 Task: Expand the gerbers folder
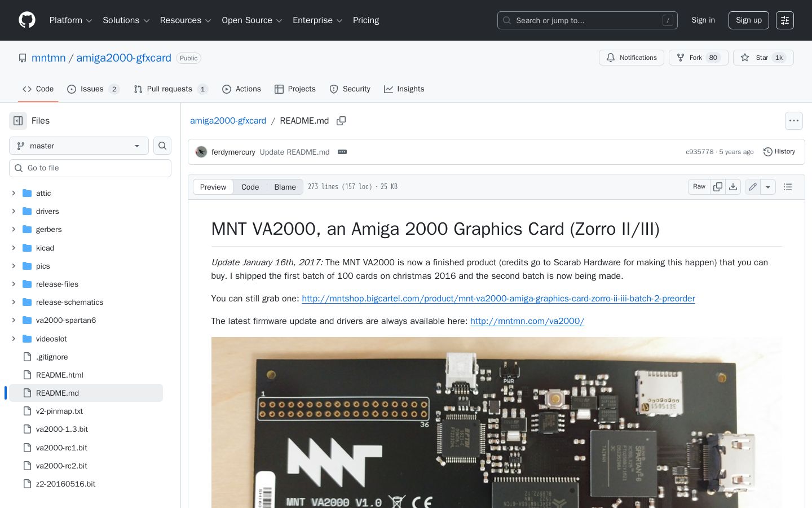click(14, 229)
